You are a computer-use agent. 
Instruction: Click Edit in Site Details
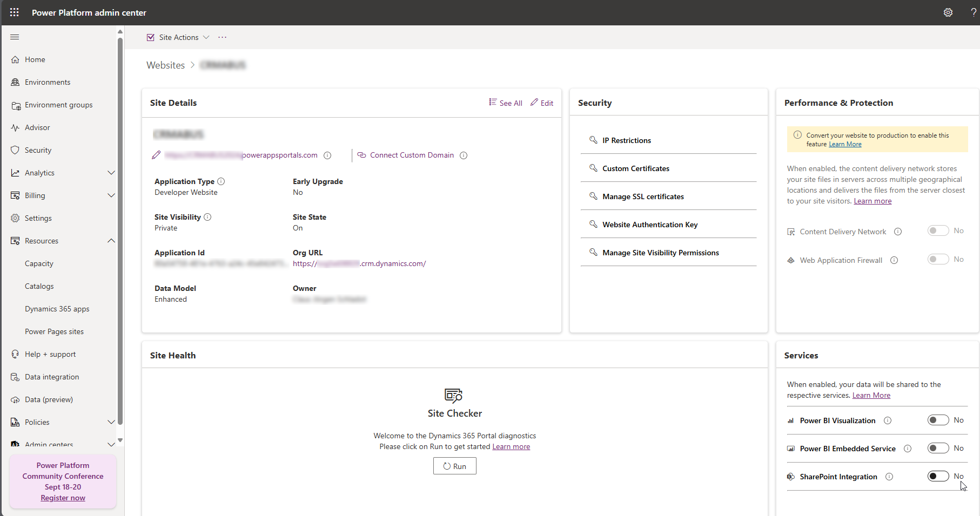click(x=542, y=103)
